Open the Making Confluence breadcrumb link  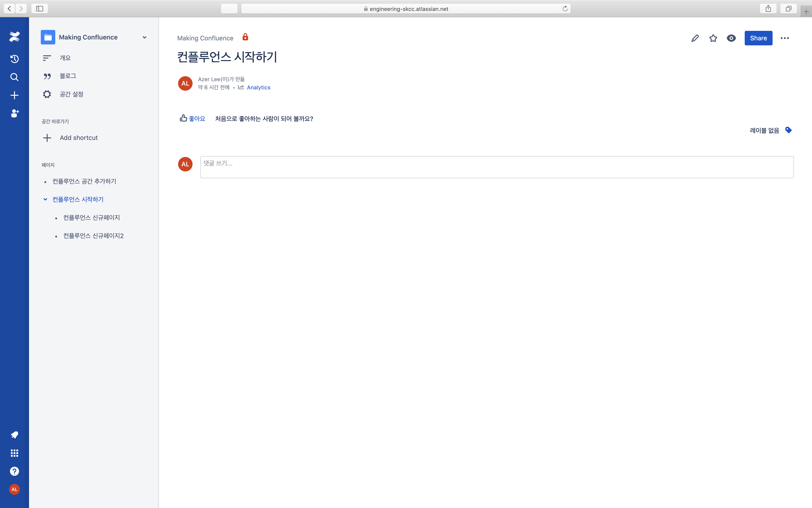[205, 38]
